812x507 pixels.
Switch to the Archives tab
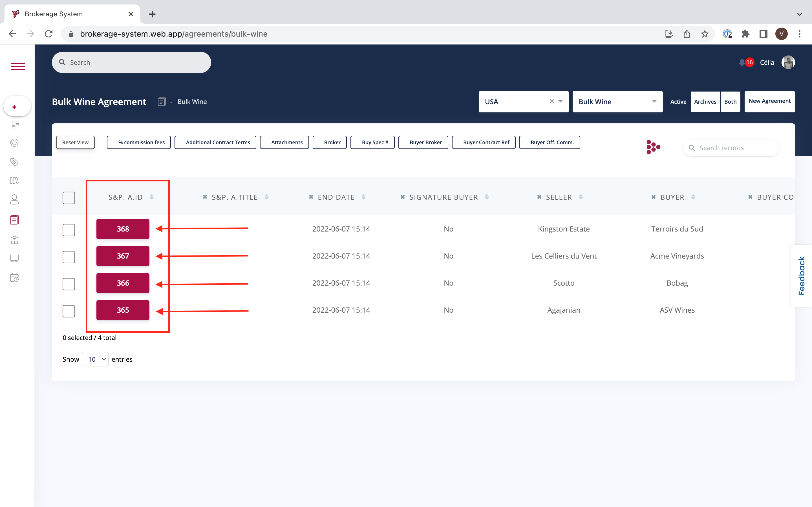[x=705, y=102]
